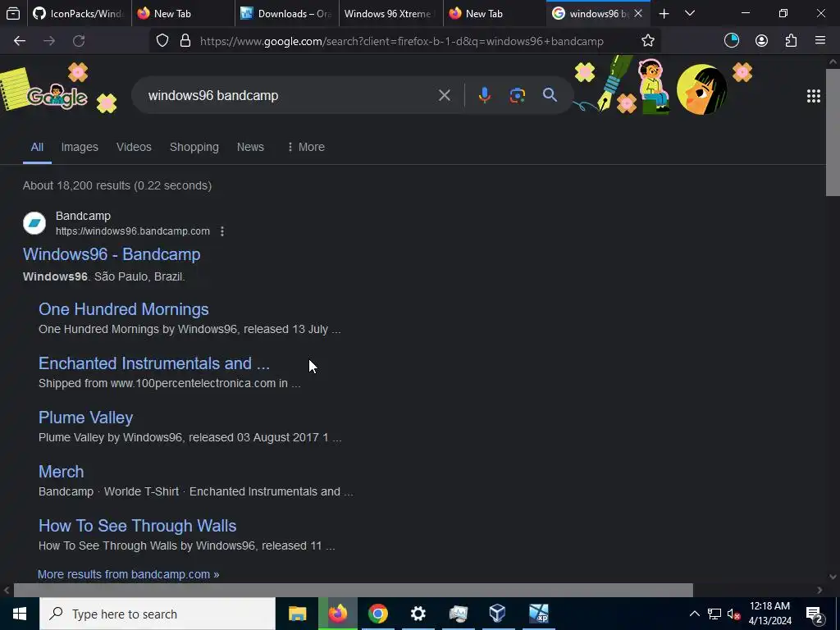Switch to IconPacks GitHub tab
This screenshot has height=630, width=840.
(78, 13)
